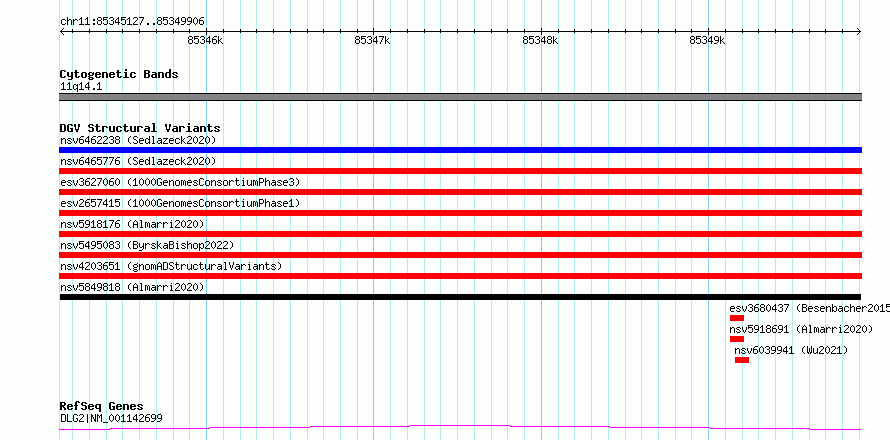Open the nsv5918176 (Almarri2020) variant label
Viewport: 890px width, 440px height.
(x=132, y=224)
